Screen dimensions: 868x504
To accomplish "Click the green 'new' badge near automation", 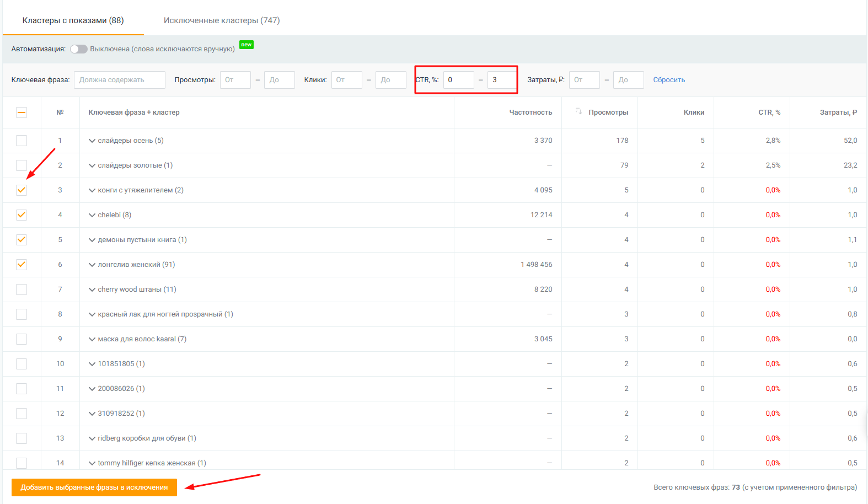I will [x=247, y=45].
